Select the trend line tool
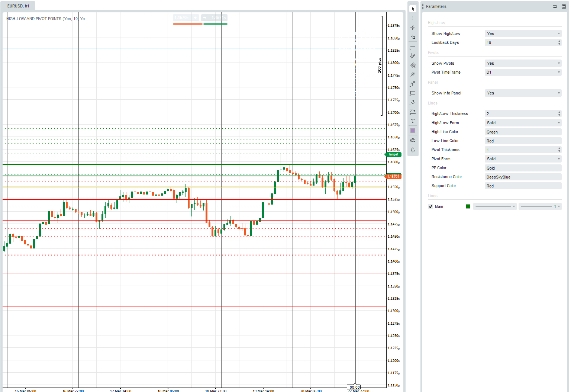571x392 pixels. pos(413,47)
